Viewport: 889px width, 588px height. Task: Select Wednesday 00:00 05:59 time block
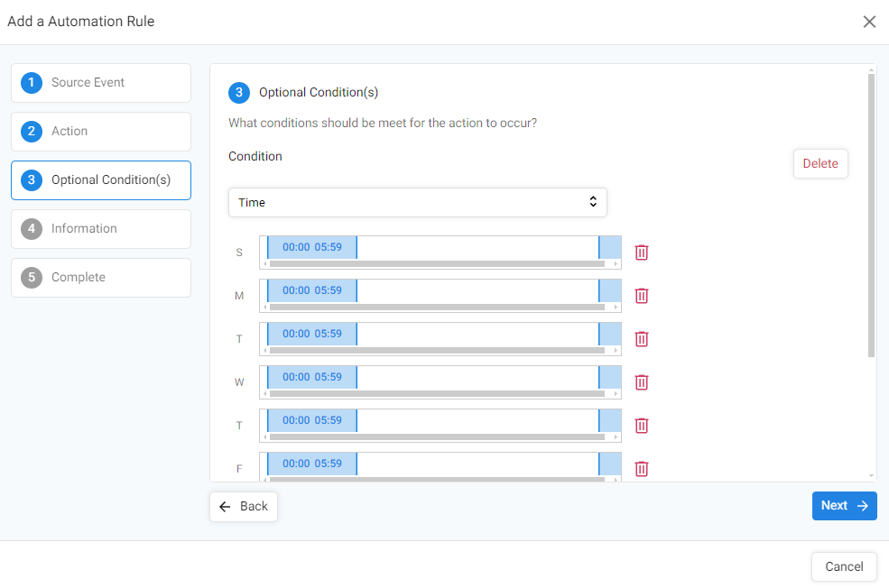click(312, 377)
